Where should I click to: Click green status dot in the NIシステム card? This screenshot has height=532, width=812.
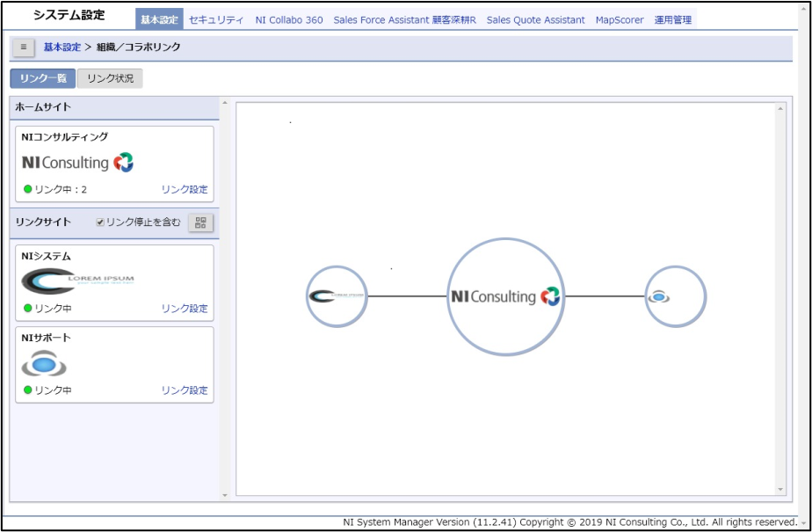click(28, 309)
